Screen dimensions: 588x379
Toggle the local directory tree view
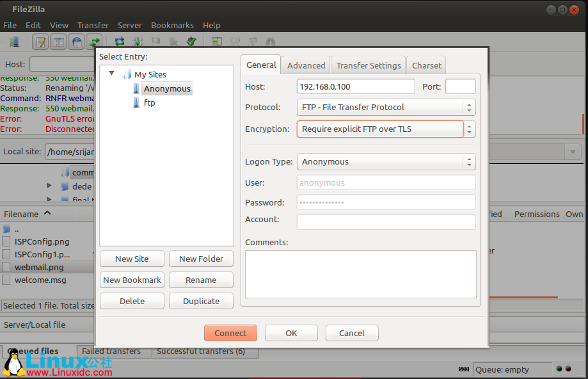pos(58,40)
